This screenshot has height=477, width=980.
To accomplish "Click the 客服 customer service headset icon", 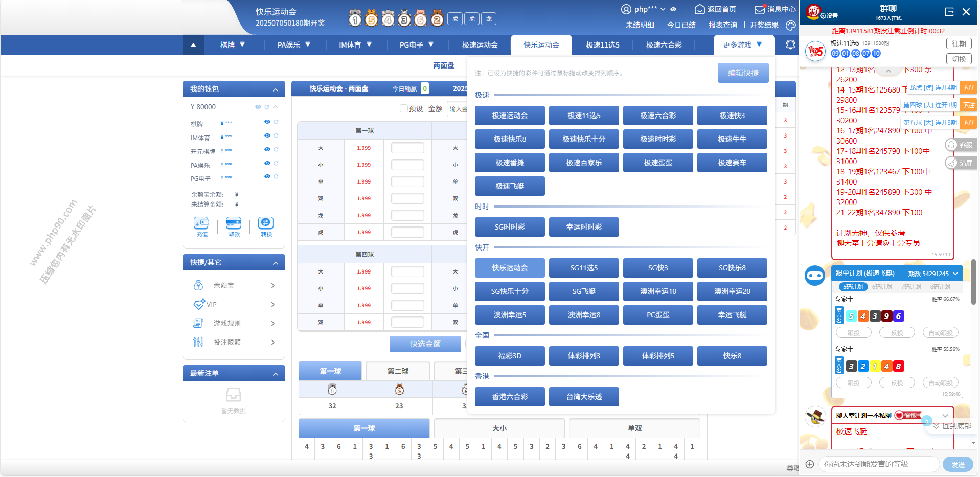I will pyautogui.click(x=951, y=145).
